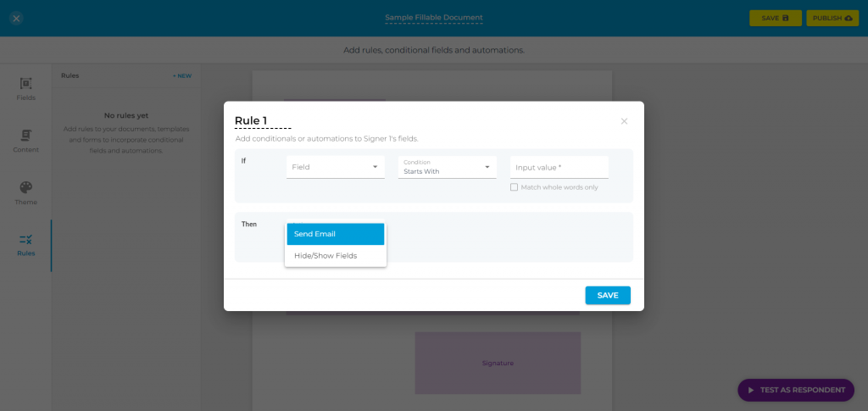
Task: Open the Content panel icon
Action: click(25, 136)
